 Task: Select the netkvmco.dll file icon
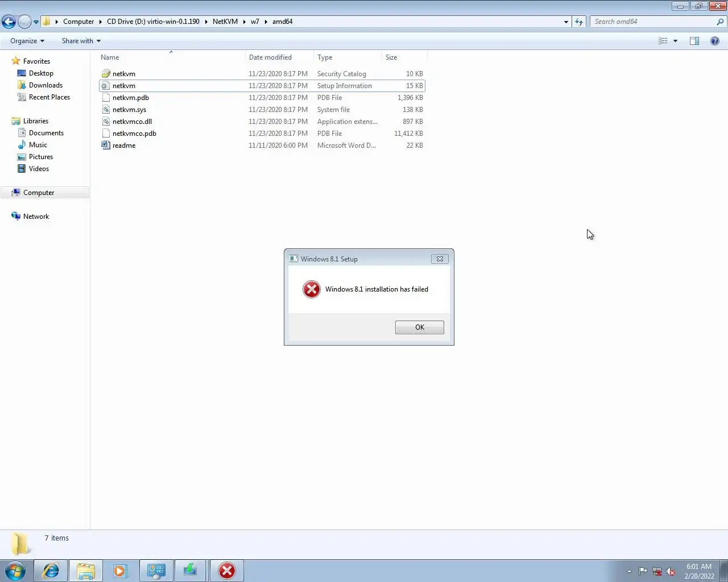106,122
